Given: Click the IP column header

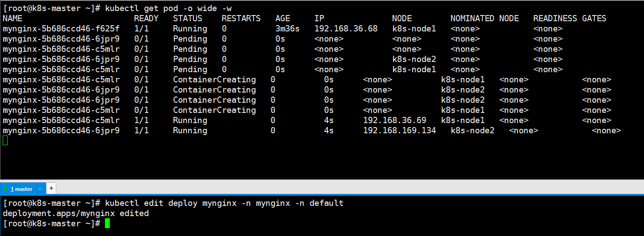Looking at the screenshot, I should pos(319,18).
